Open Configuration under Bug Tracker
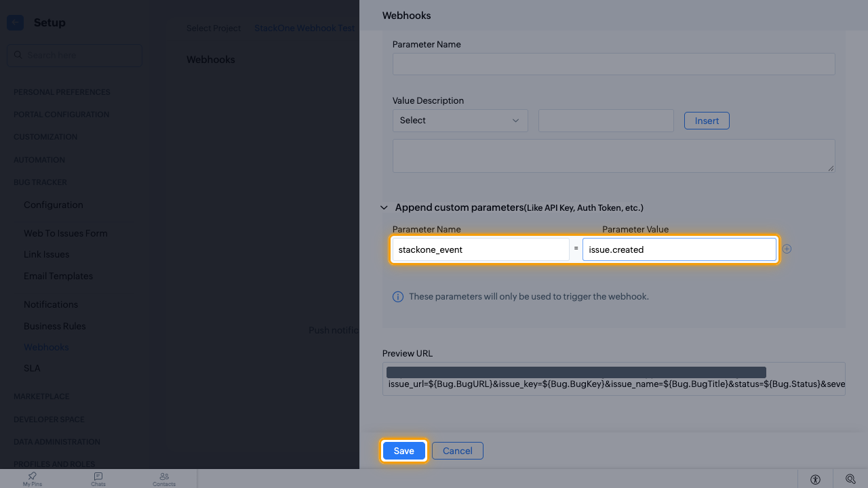Image resolution: width=868 pixels, height=488 pixels. point(54,205)
